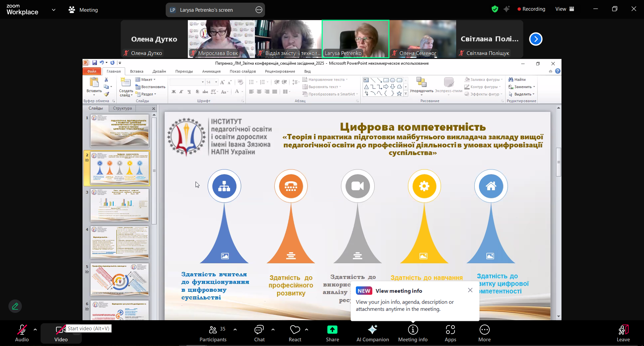644x346 pixels.
Task: Expand the Chat options arrow
Action: [273, 330]
